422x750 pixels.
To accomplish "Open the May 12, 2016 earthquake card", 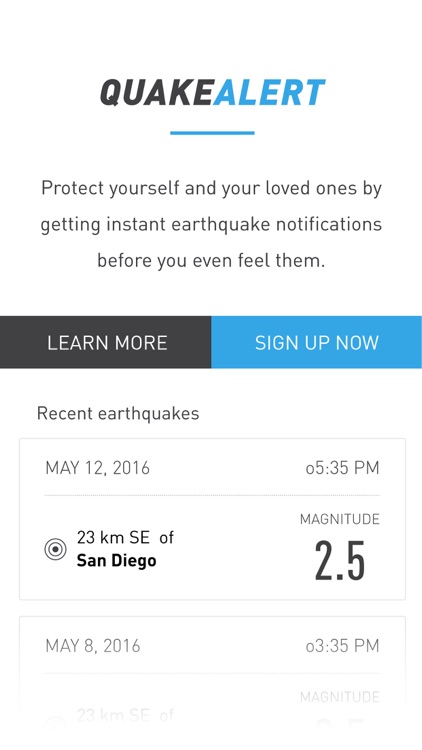I will (x=212, y=519).
